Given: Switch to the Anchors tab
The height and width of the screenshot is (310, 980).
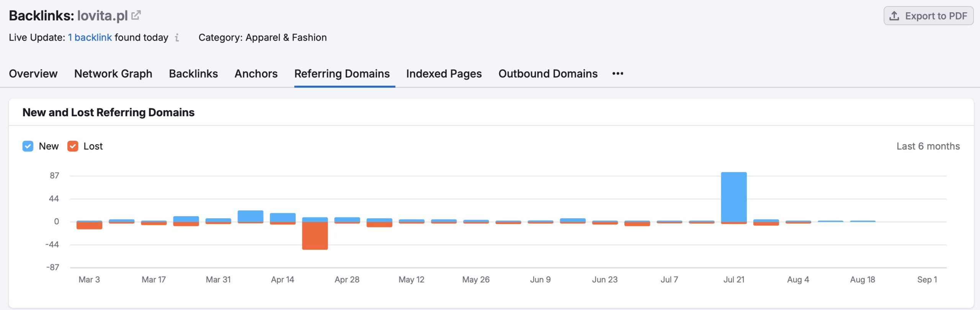Looking at the screenshot, I should [x=256, y=73].
